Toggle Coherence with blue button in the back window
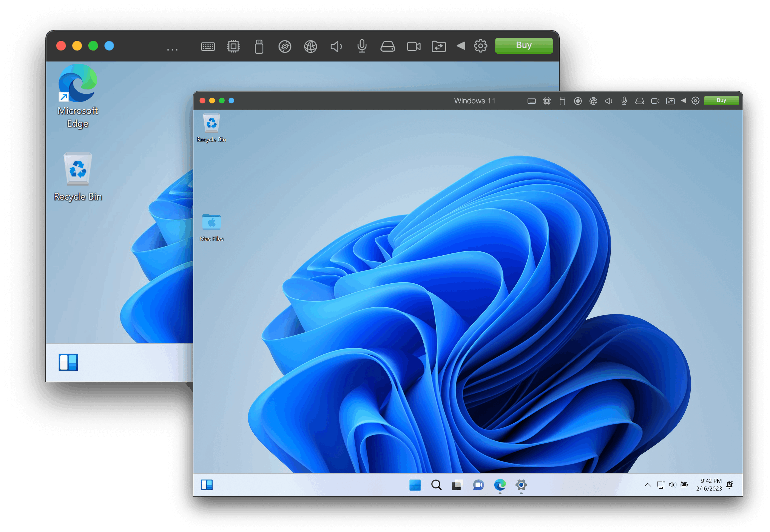The image size is (770, 532). pyautogui.click(x=109, y=46)
